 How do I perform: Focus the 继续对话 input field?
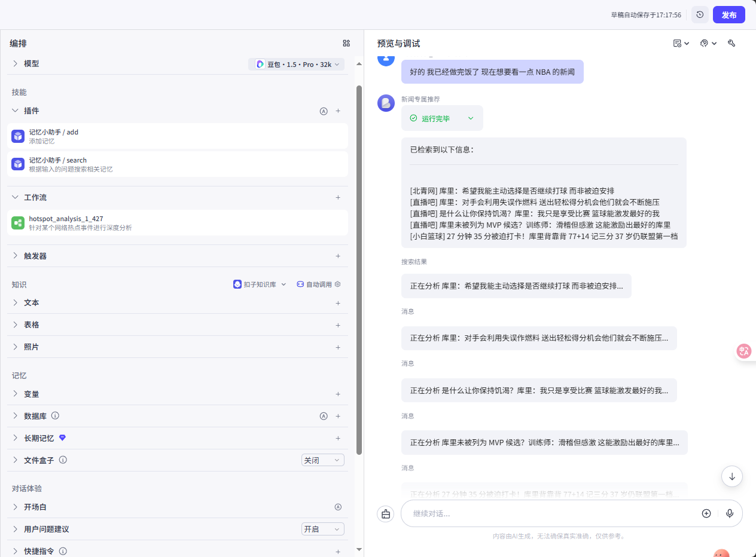click(x=550, y=513)
